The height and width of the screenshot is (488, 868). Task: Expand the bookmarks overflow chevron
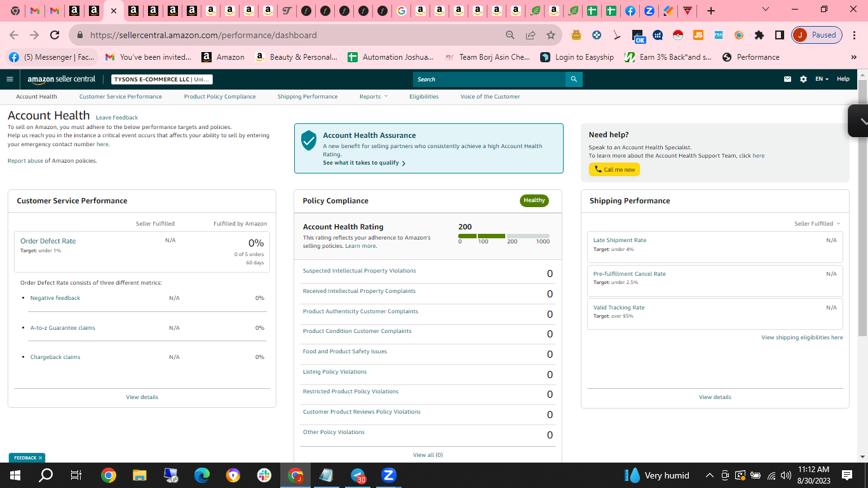coord(853,57)
